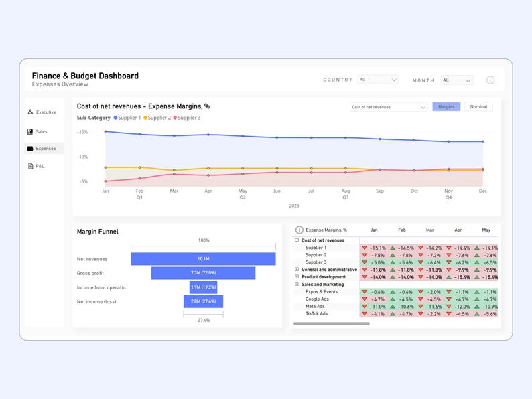Open the Sales bar chart icon

(x=30, y=131)
